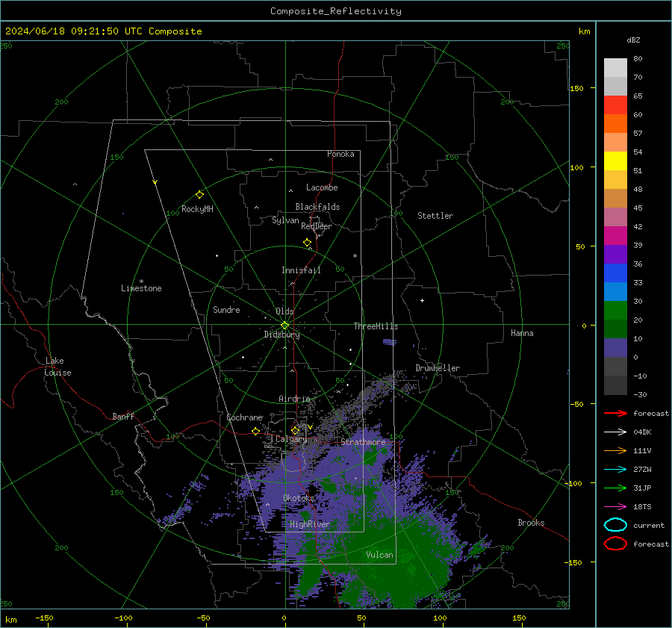Click the Blackfalds city label
The width and height of the screenshot is (672, 628).
pyautogui.click(x=317, y=207)
